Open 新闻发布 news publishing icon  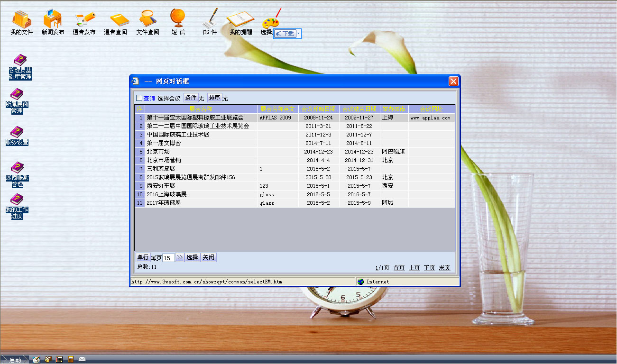tap(52, 22)
